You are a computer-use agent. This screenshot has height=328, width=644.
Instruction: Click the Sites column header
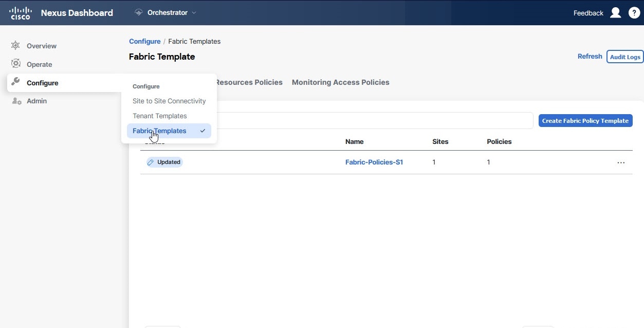tap(440, 141)
